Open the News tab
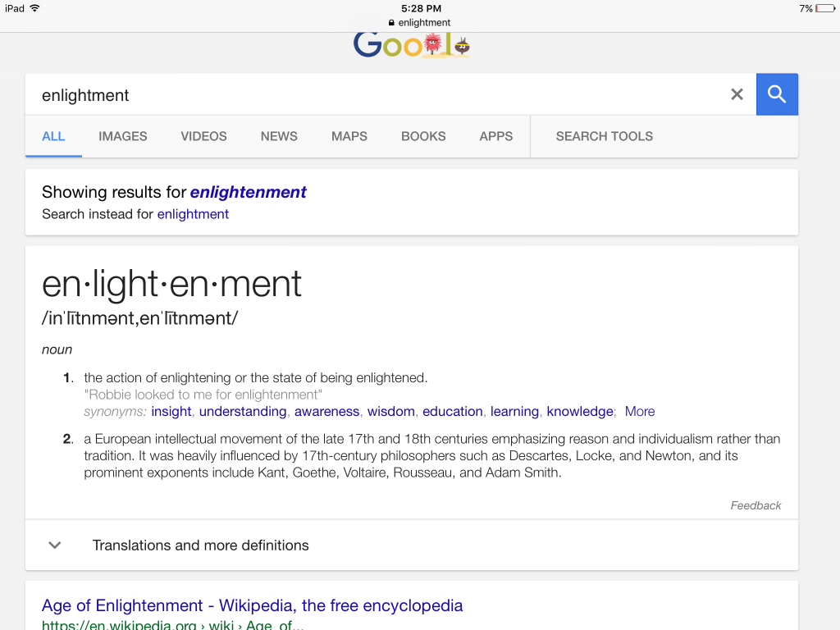The image size is (840, 630). (x=279, y=136)
